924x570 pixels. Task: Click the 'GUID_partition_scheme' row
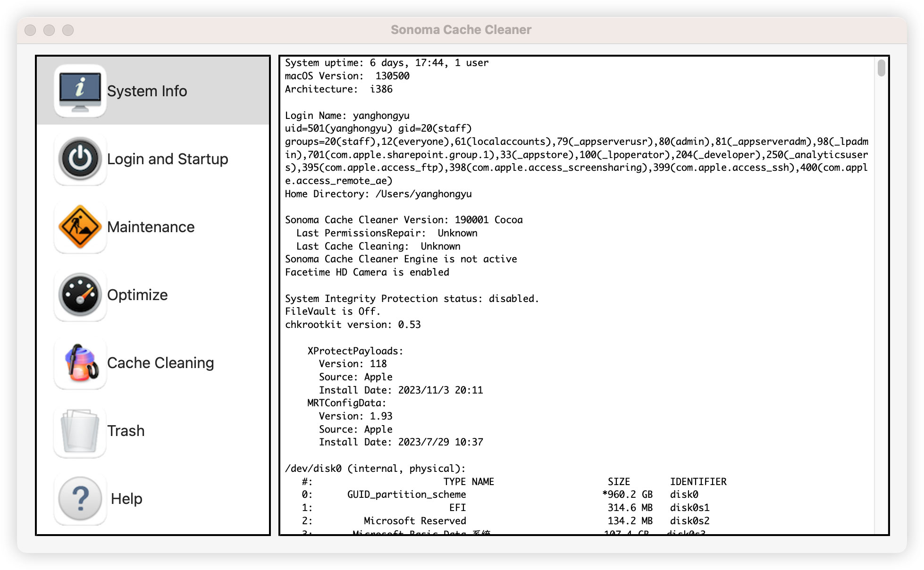[x=500, y=495]
